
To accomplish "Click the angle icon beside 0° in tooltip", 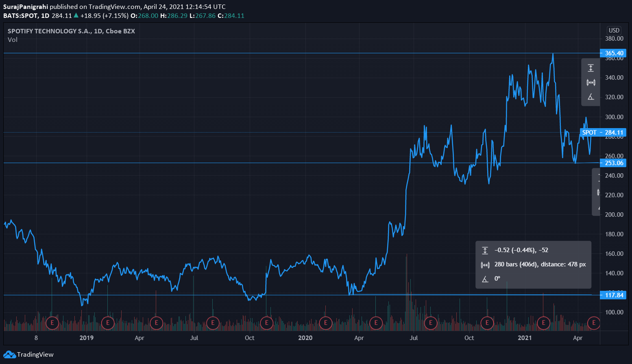I will (x=485, y=279).
